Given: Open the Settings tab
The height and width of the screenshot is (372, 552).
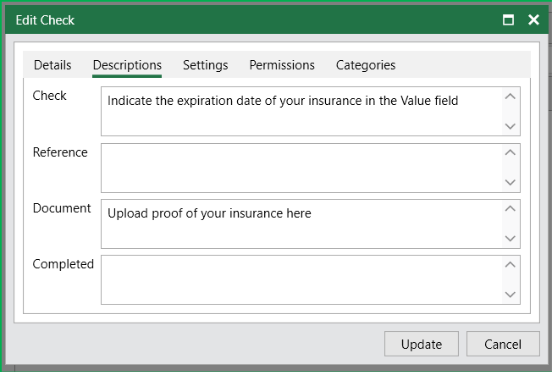Looking at the screenshot, I should pyautogui.click(x=205, y=65).
